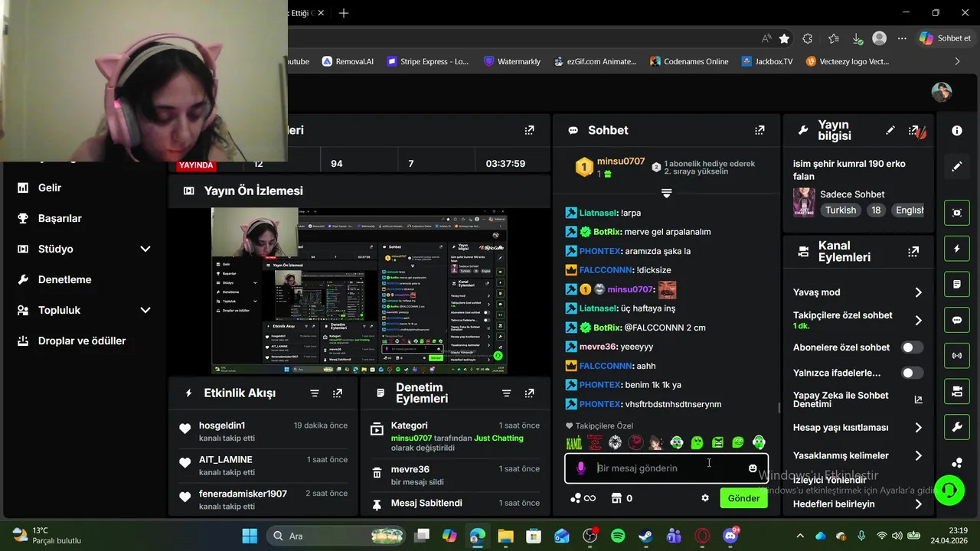Click the wrench icon in right rail
The image size is (980, 551).
tap(957, 427)
